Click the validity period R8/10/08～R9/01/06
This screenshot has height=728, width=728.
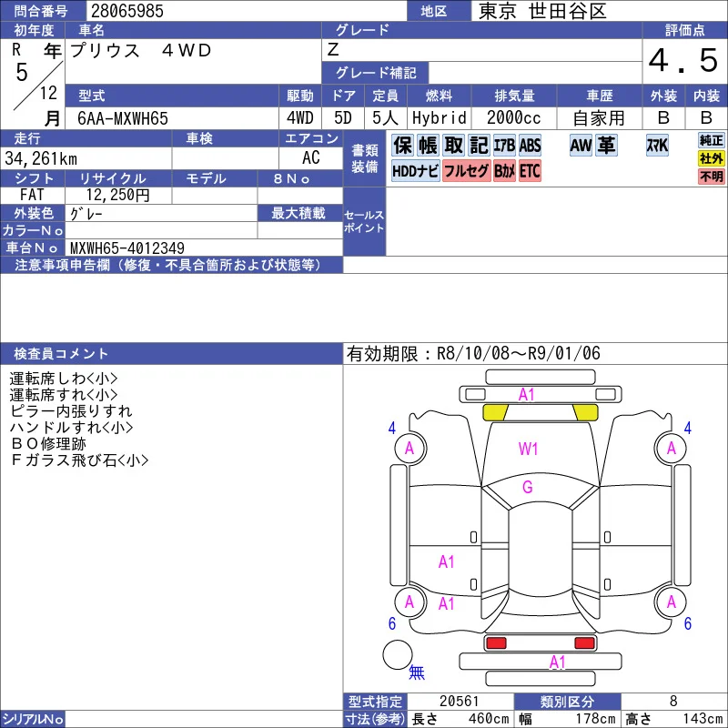click(519, 353)
